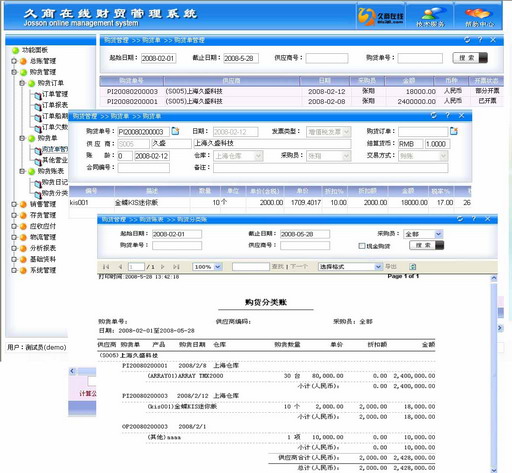Image resolution: width=512 pixels, height=473 pixels.
Task: Open the 技术服务 icon in header
Action: pos(430,17)
